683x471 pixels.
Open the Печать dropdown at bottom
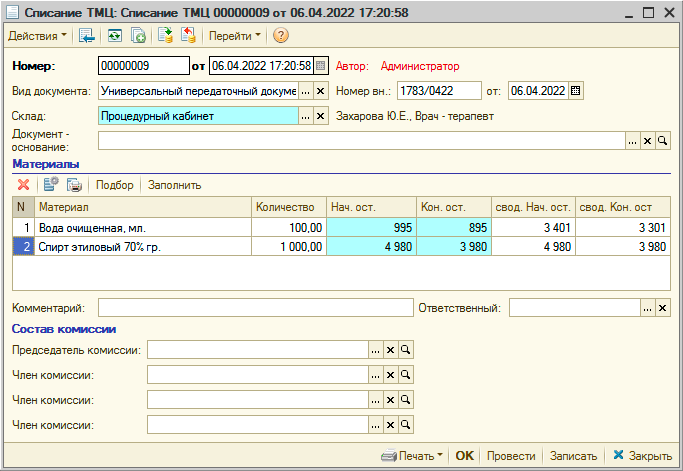[x=412, y=456]
